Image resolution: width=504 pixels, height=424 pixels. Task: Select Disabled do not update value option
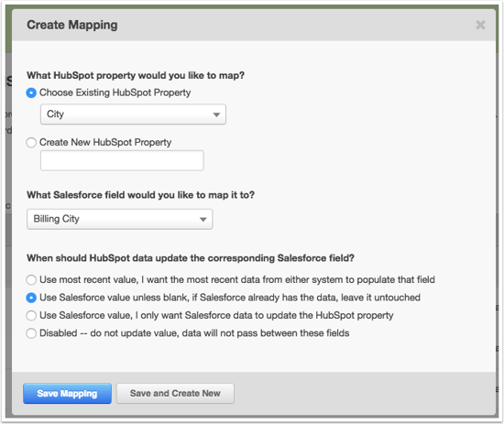pos(31,333)
